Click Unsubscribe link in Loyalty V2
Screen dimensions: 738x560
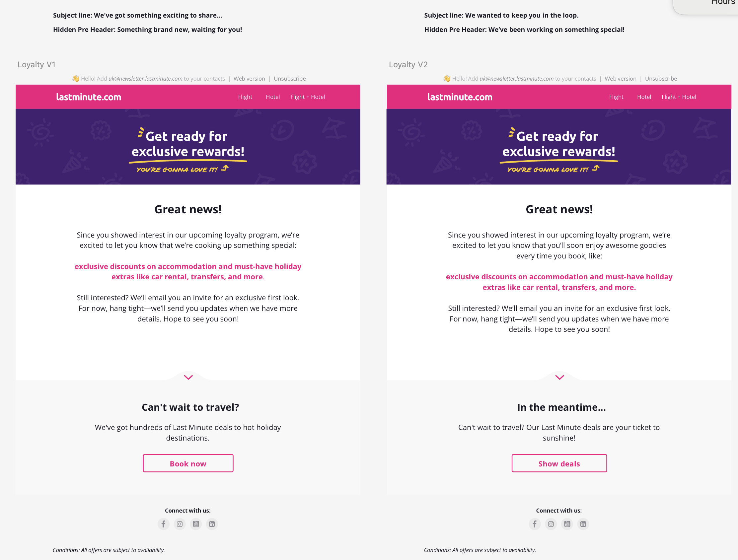pos(661,79)
